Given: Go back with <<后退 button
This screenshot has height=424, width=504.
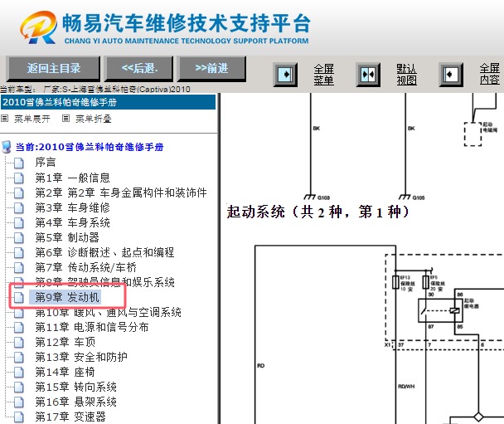Looking at the screenshot, I should point(139,69).
